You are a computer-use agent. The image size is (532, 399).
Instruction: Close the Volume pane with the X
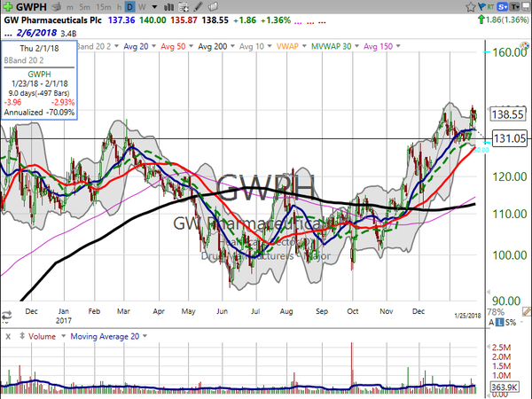point(8,336)
